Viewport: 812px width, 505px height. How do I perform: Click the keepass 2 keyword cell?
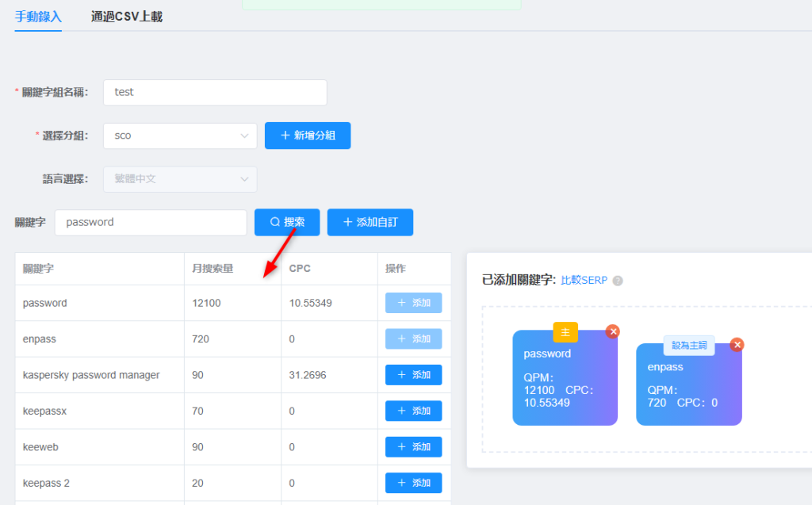(x=99, y=483)
